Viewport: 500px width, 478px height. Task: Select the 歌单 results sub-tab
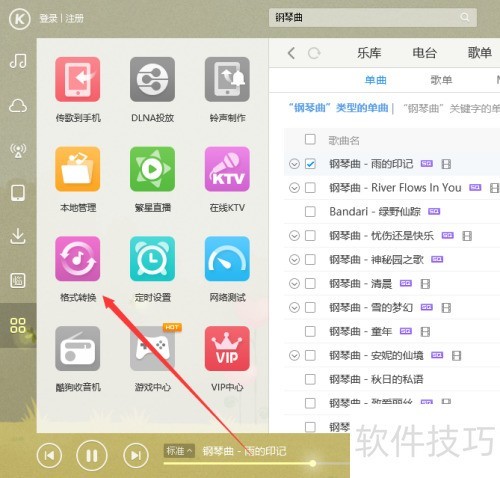tap(441, 80)
